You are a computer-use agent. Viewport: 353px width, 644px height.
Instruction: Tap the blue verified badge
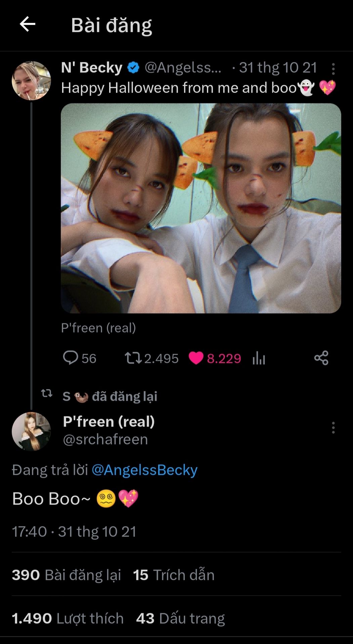(133, 68)
